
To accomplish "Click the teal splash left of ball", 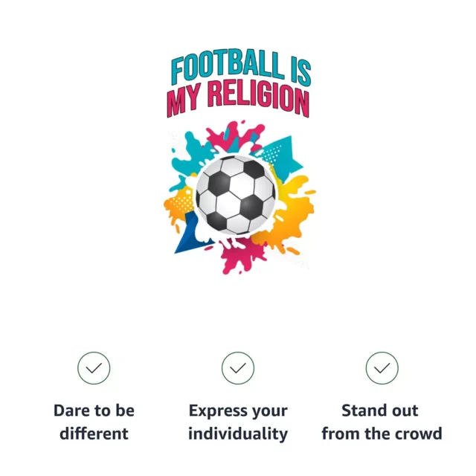I will click(x=188, y=159).
